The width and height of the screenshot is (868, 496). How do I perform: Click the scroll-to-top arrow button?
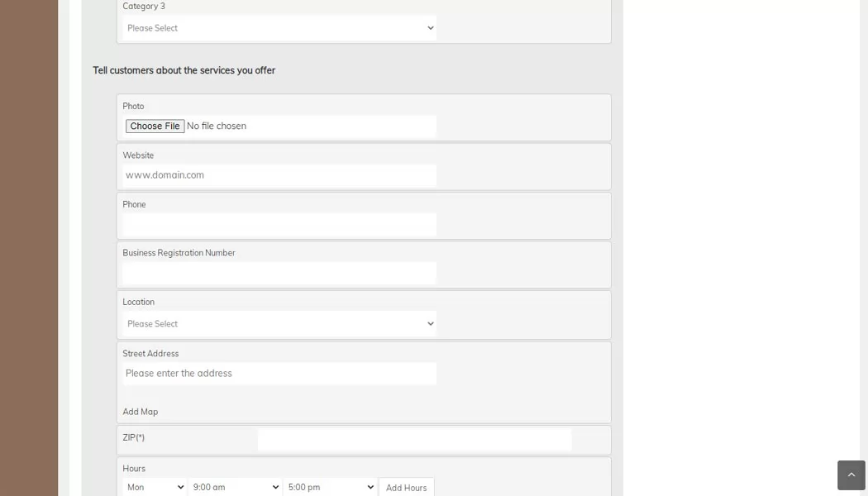(x=851, y=475)
